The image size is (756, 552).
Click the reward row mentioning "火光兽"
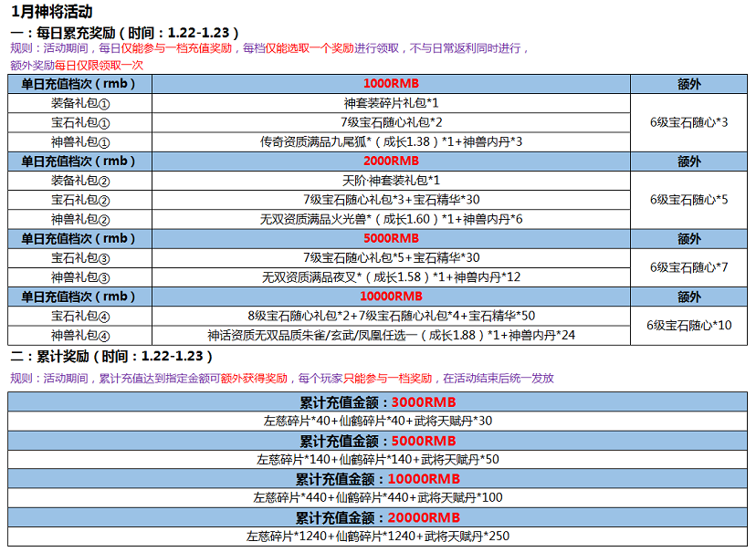pos(391,220)
